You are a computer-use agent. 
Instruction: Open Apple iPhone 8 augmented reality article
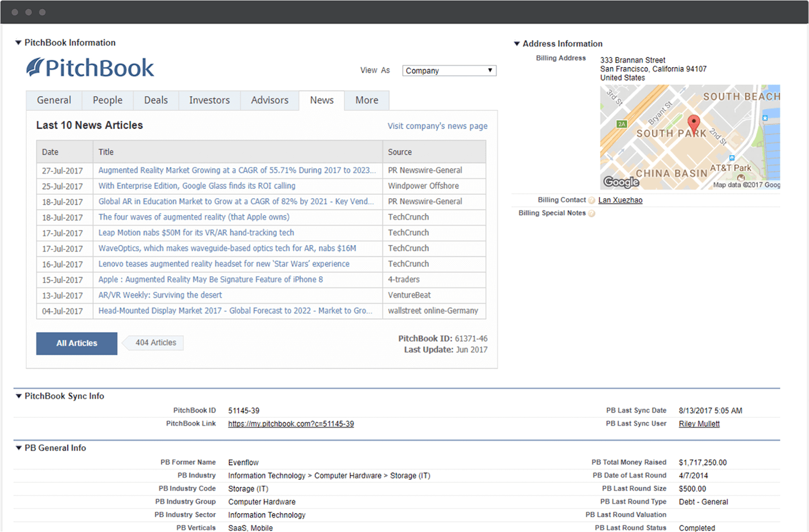pyautogui.click(x=210, y=280)
